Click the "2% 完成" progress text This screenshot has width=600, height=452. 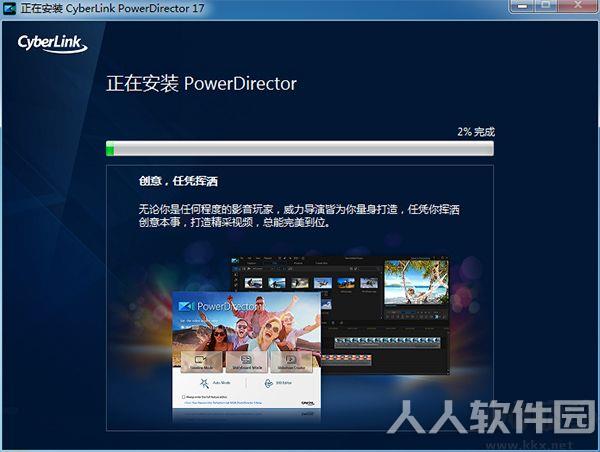tap(476, 132)
